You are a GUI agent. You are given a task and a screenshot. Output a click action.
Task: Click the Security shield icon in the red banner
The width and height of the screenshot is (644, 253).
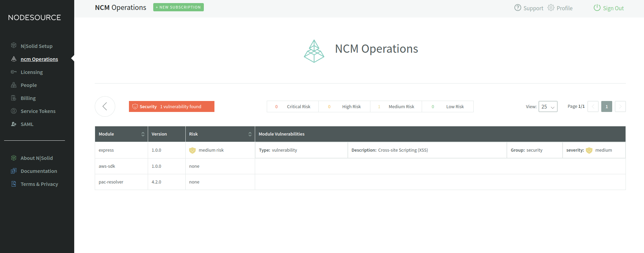135,106
